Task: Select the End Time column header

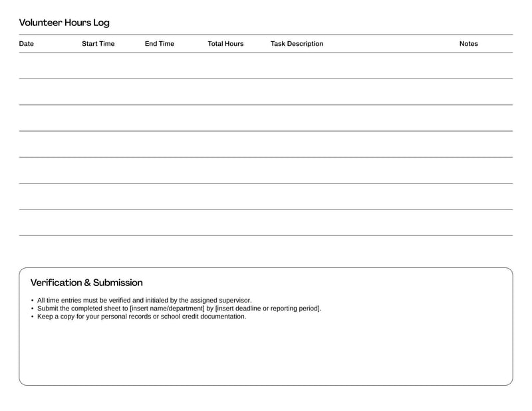Action: (160, 43)
